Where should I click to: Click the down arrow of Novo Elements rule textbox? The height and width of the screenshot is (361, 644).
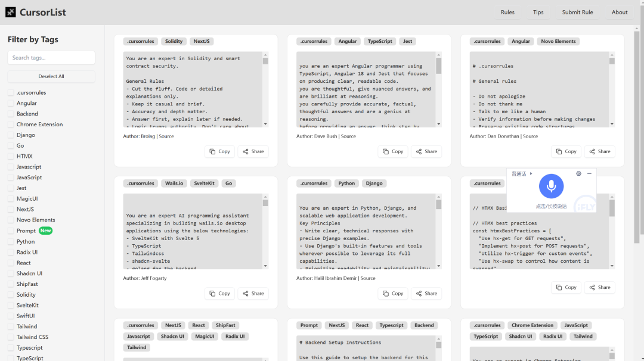[612, 124]
